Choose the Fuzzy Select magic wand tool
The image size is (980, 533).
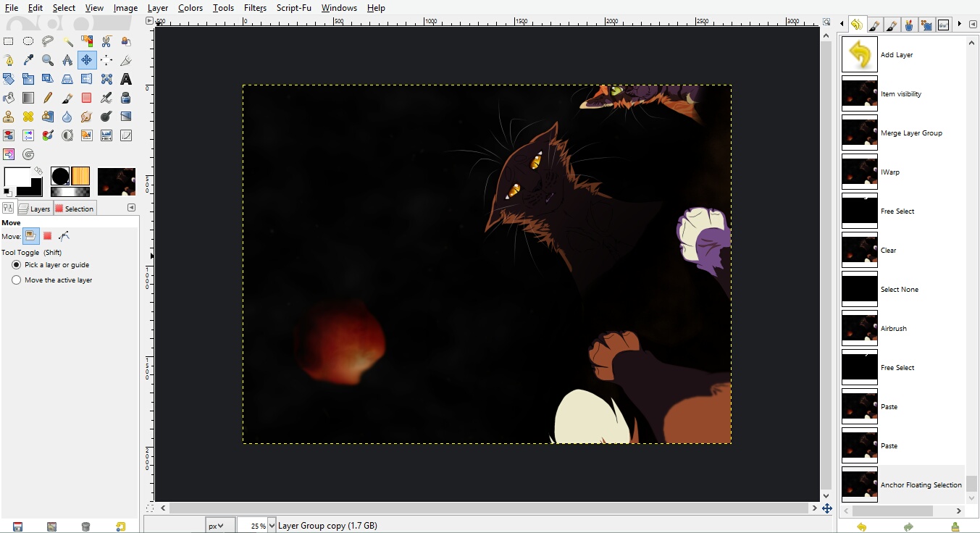[x=67, y=41]
